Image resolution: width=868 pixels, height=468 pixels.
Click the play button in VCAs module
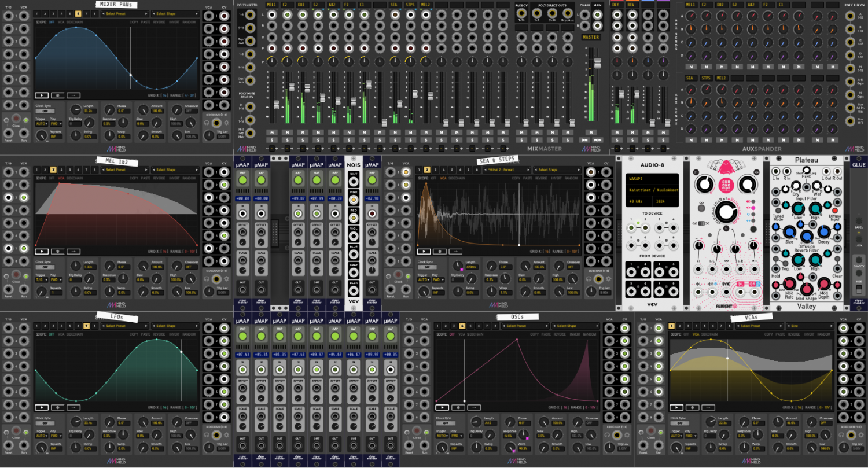click(x=676, y=407)
